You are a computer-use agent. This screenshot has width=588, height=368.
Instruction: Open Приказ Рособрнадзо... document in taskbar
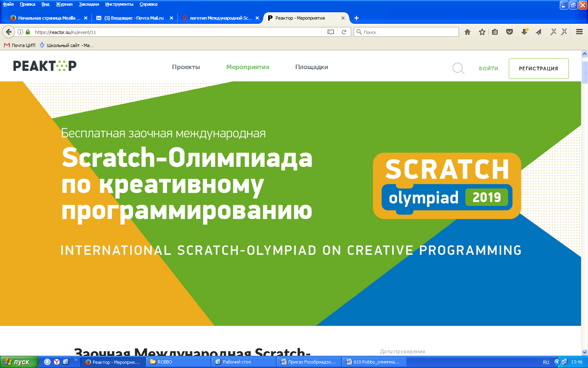tap(309, 362)
